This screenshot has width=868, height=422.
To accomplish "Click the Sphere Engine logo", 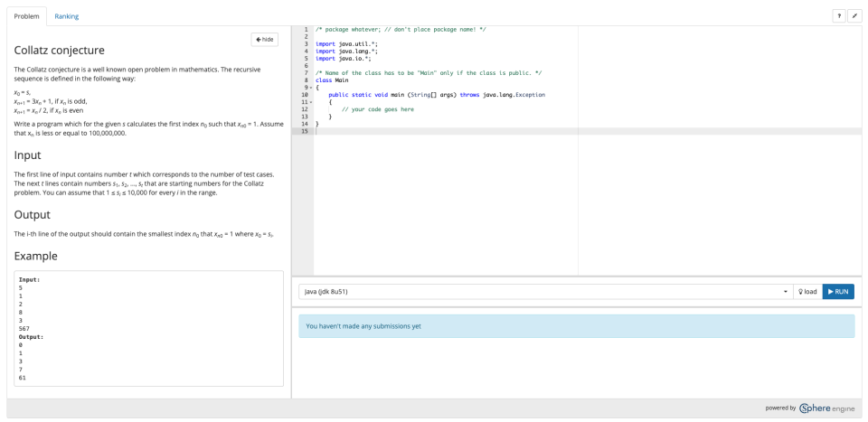I will coord(826,408).
